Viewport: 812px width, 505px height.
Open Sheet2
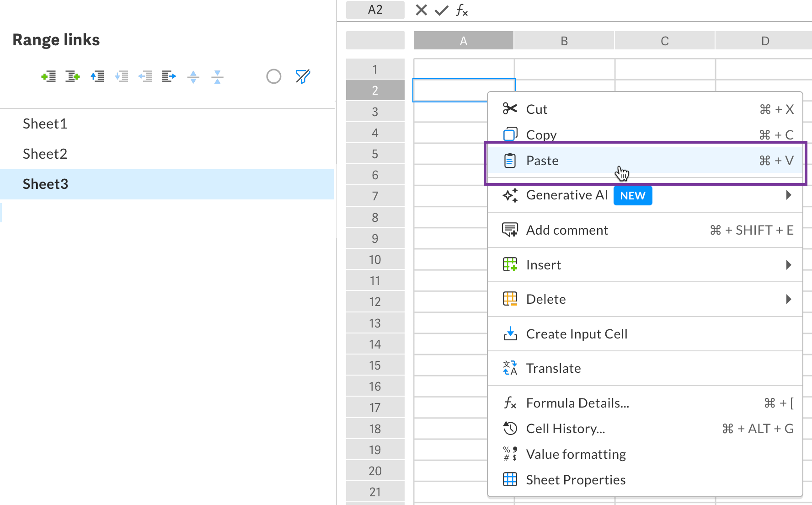45,154
